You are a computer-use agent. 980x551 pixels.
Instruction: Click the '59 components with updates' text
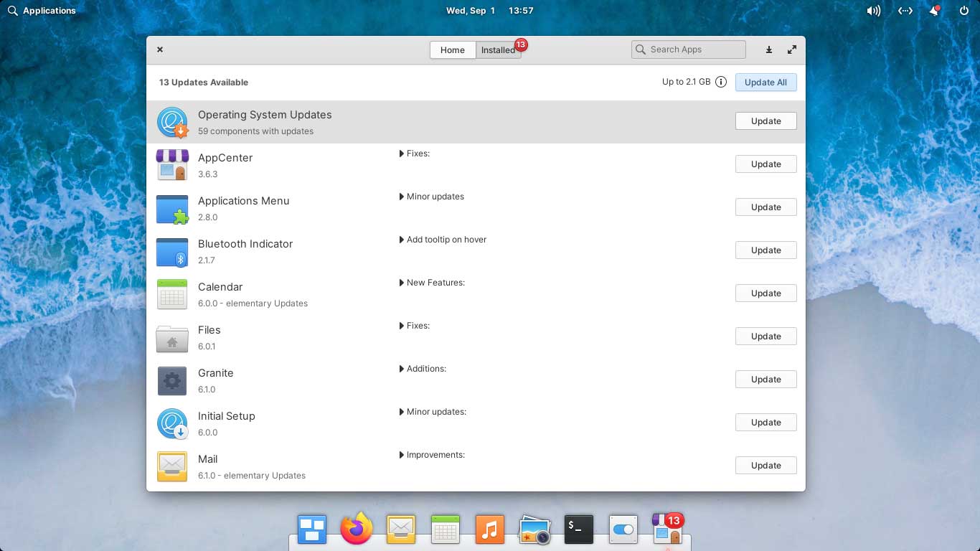[x=255, y=131]
